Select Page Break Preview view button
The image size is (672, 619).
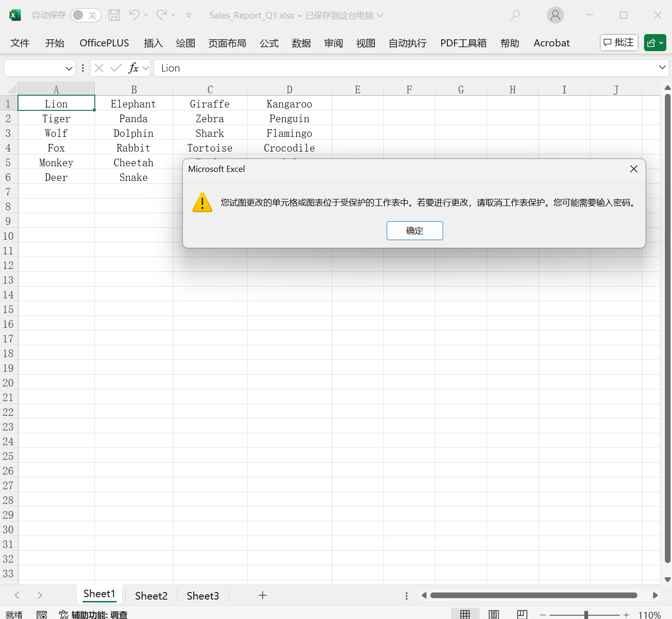[x=522, y=614]
